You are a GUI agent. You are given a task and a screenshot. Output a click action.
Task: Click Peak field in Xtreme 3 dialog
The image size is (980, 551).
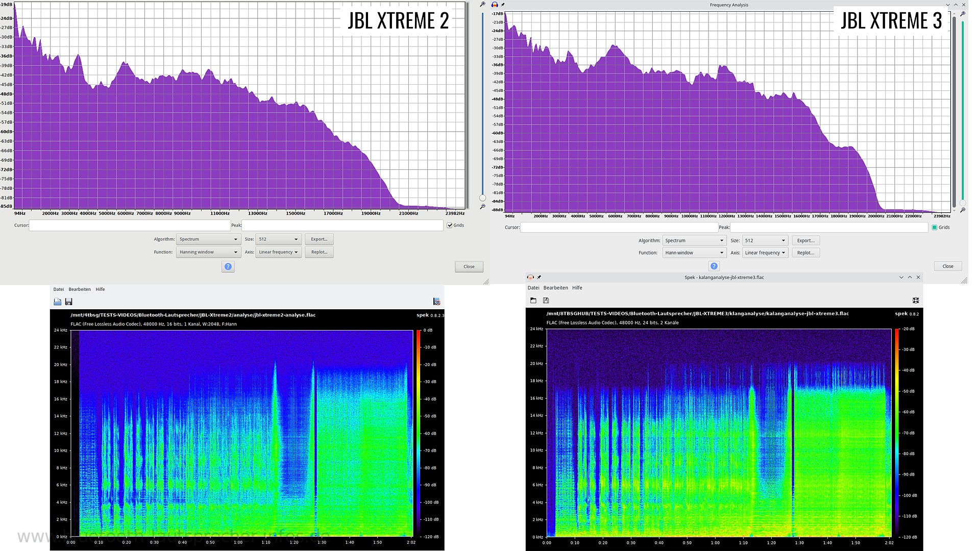click(829, 227)
